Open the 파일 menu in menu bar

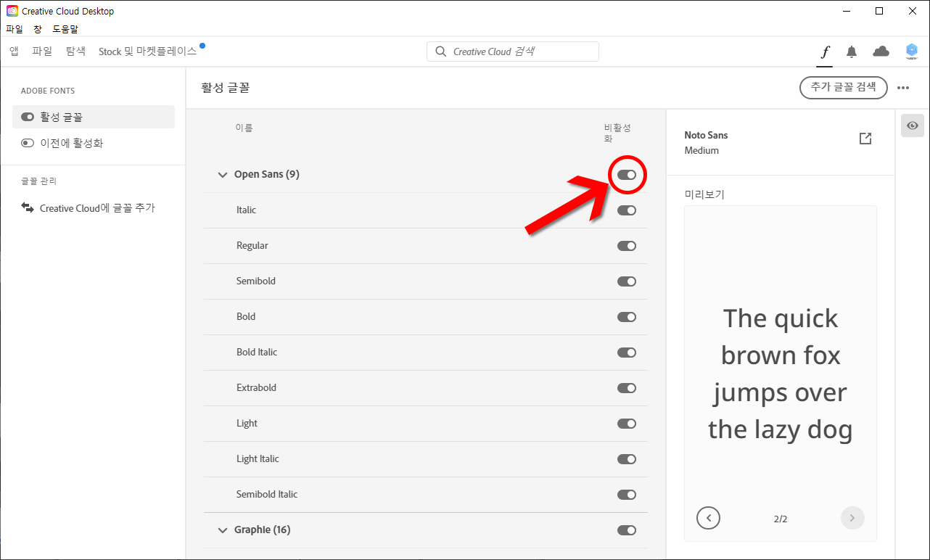pyautogui.click(x=15, y=29)
